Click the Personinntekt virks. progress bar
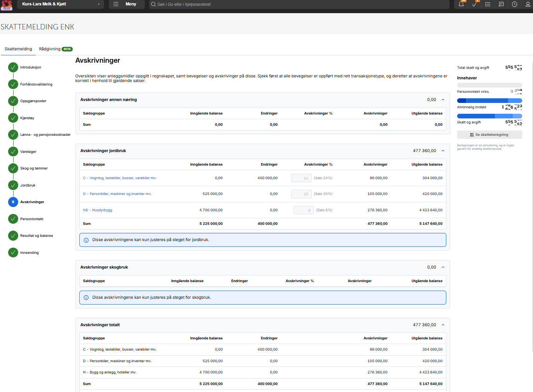The height and width of the screenshot is (392, 533). [489, 85]
